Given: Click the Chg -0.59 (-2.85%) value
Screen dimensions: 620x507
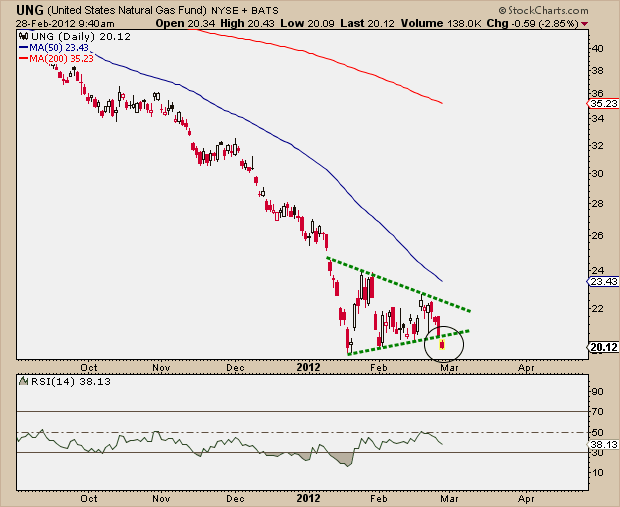Looking at the screenshot, I should coord(533,23).
